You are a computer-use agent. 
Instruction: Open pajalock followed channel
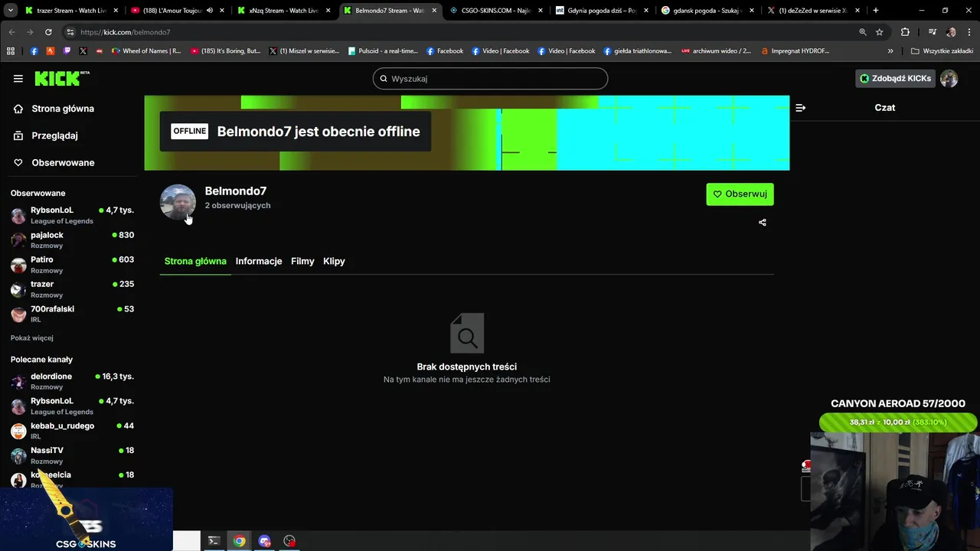pos(72,240)
